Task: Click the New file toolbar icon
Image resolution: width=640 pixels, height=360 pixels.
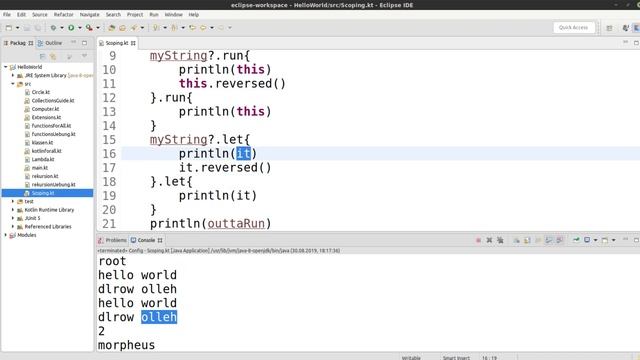Action: coord(9,28)
